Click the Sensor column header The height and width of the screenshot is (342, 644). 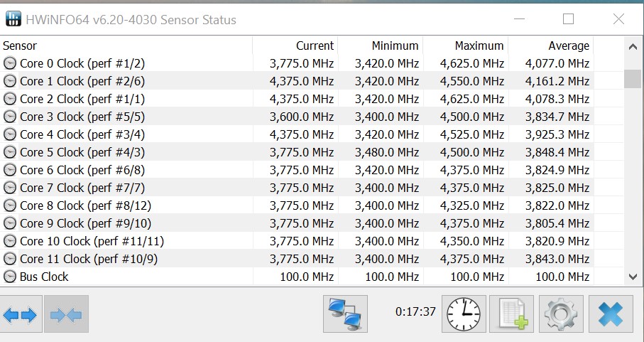[x=126, y=46]
